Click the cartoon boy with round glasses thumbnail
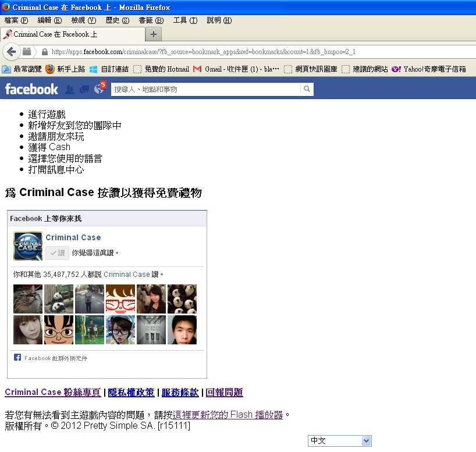 (59, 330)
